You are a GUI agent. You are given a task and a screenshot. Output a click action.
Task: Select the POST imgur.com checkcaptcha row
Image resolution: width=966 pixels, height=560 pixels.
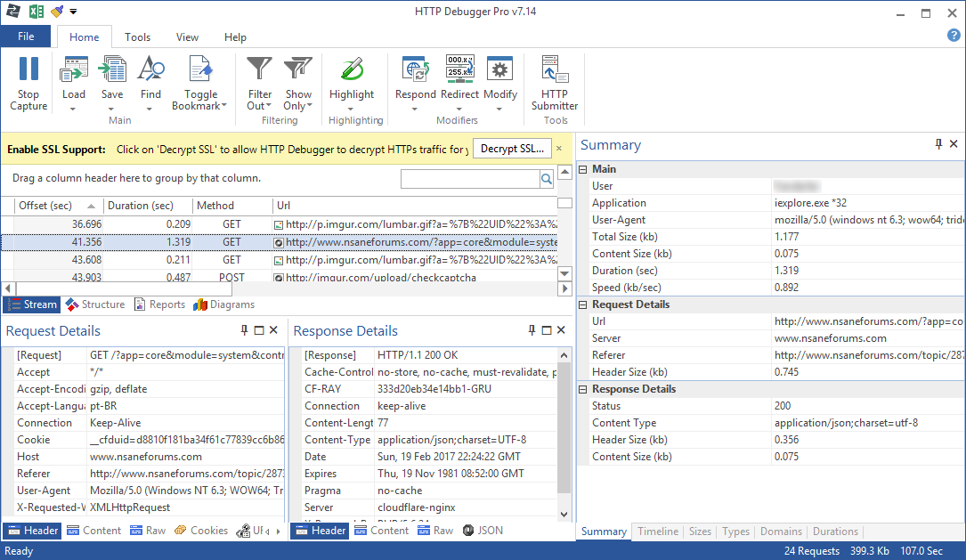point(279,277)
